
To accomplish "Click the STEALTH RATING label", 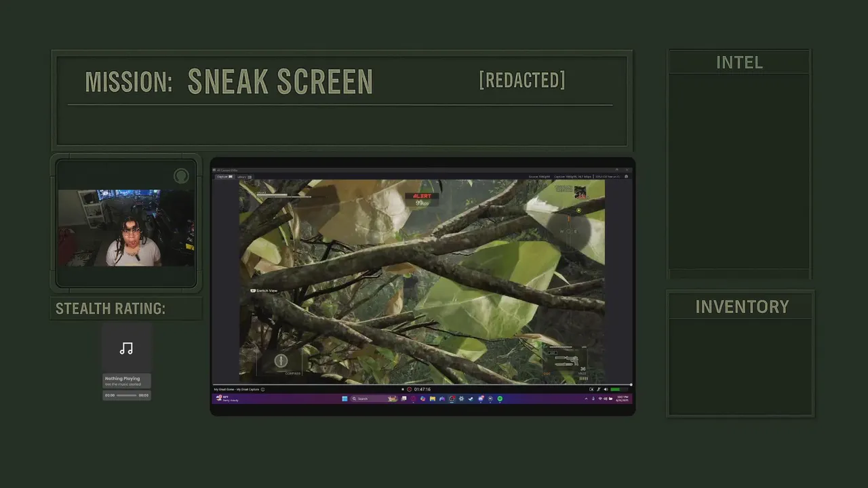I will (111, 308).
